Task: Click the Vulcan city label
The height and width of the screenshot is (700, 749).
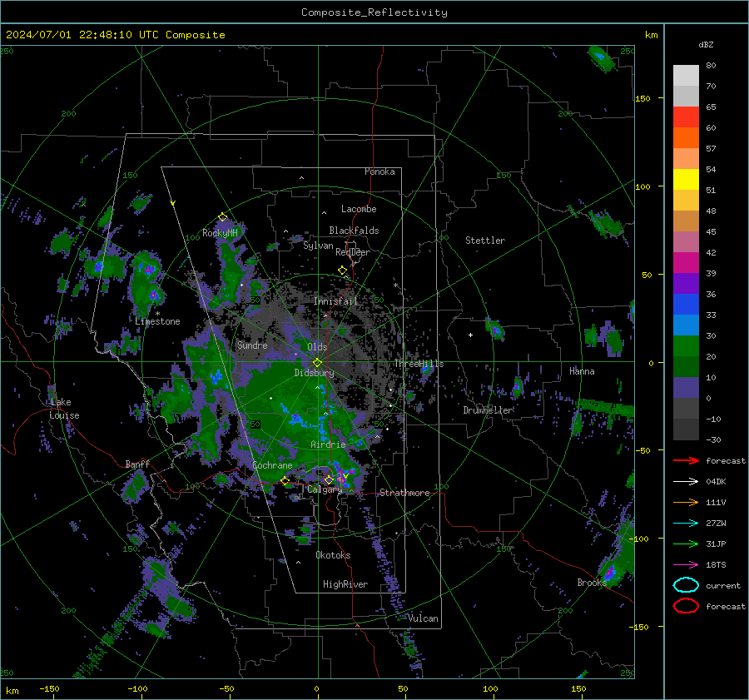Action: [423, 618]
